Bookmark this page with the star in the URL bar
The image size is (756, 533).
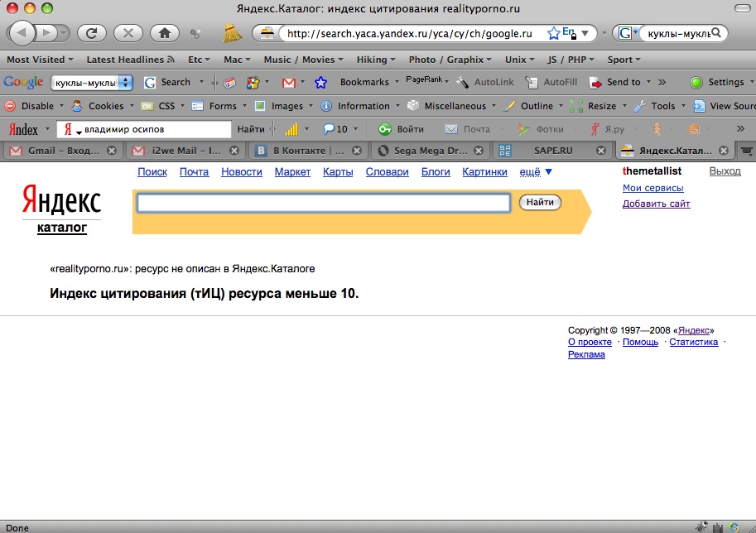pos(553,33)
